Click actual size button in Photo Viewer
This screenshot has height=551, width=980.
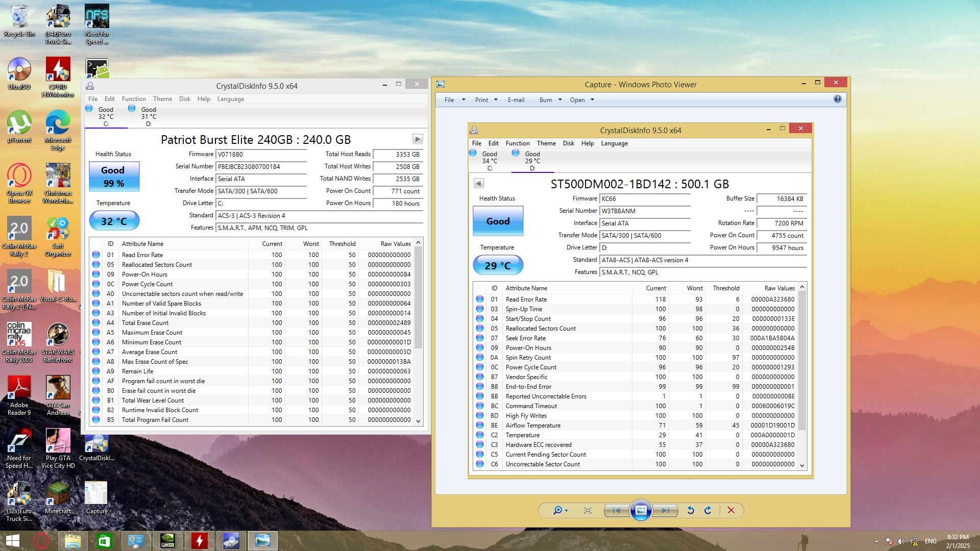pyautogui.click(x=587, y=510)
